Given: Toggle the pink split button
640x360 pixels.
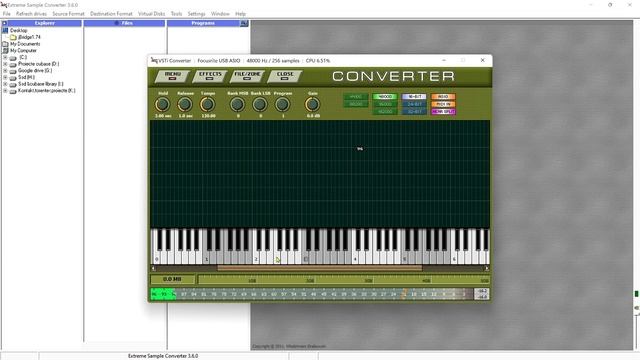Looking at the screenshot, I should coord(443,111).
